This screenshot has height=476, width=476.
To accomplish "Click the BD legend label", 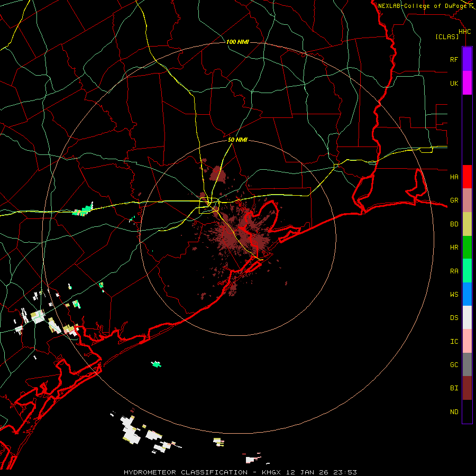I will [x=454, y=224].
